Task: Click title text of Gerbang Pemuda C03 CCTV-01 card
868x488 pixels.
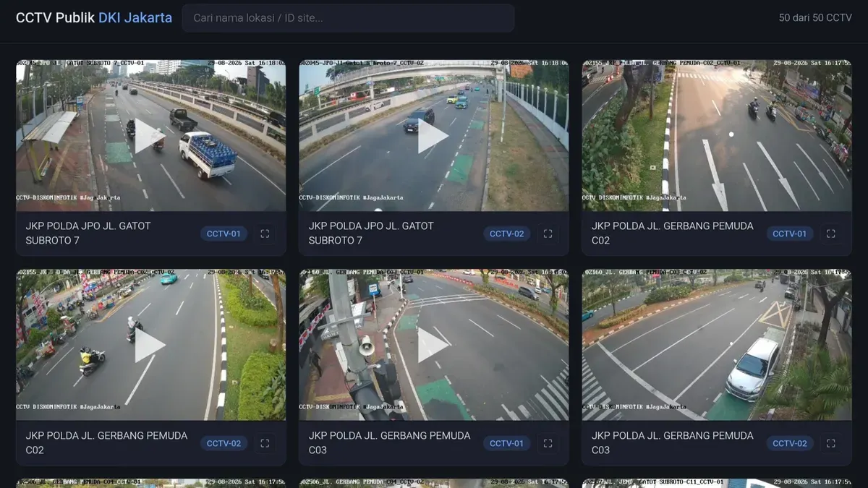Action: [389, 442]
